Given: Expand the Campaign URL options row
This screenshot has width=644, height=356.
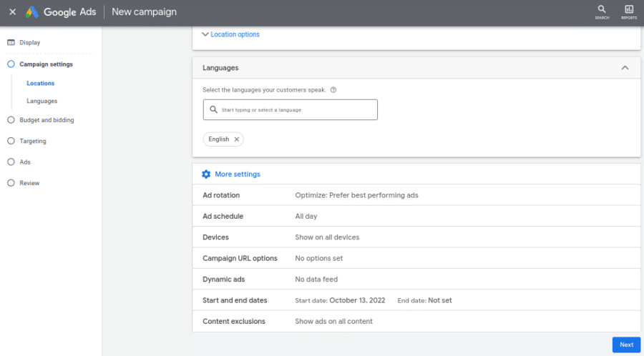Looking at the screenshot, I should pyautogui.click(x=416, y=258).
